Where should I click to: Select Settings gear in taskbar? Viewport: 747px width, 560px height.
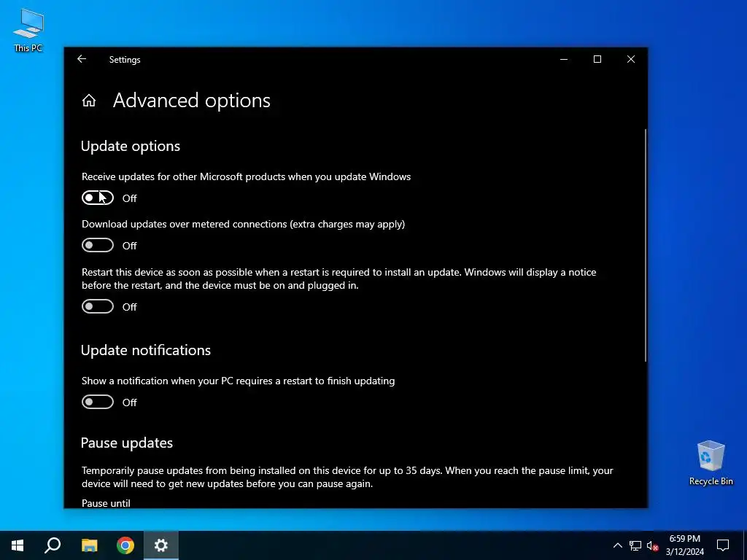[x=161, y=545]
